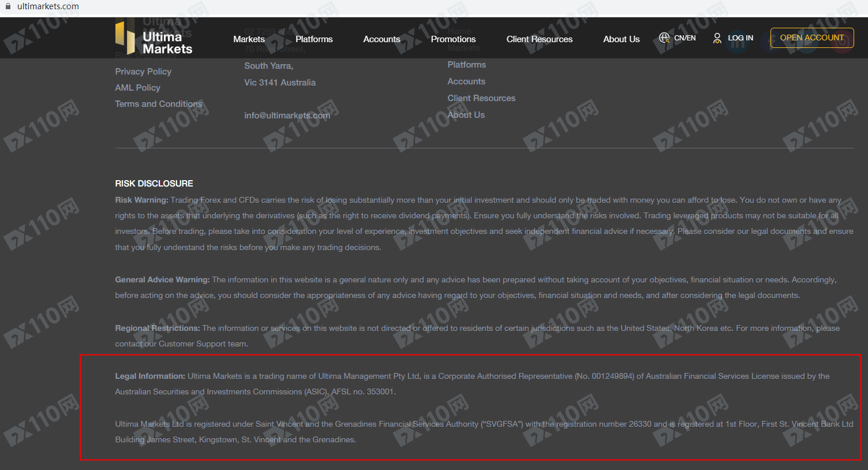Click the 'Risk Warning:' bold label
This screenshot has height=470, width=868.
click(141, 200)
